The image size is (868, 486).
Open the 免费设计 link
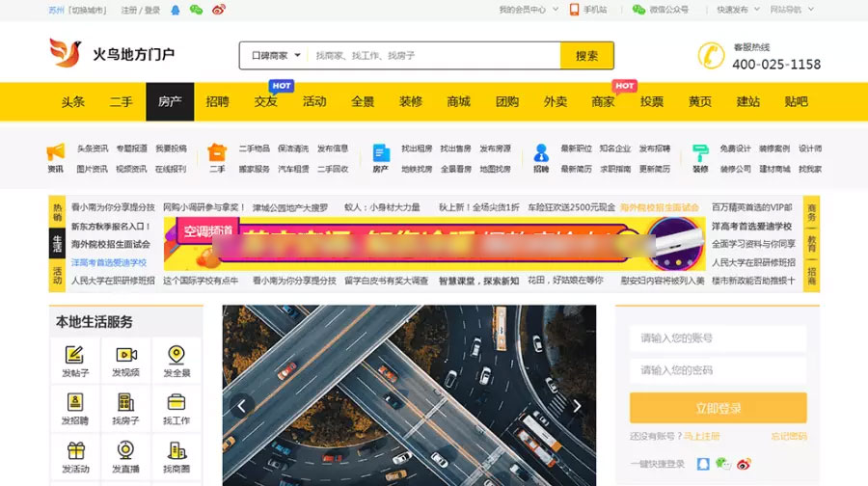(735, 148)
